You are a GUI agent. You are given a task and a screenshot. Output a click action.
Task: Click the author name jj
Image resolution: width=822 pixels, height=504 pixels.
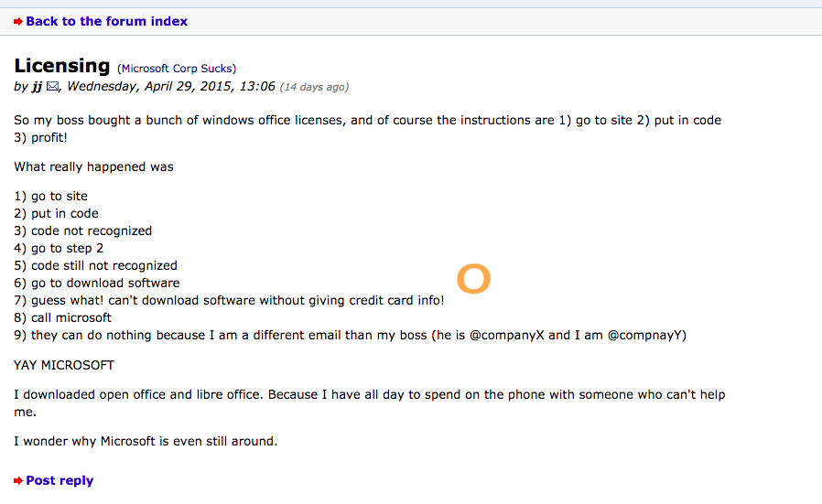coord(37,87)
